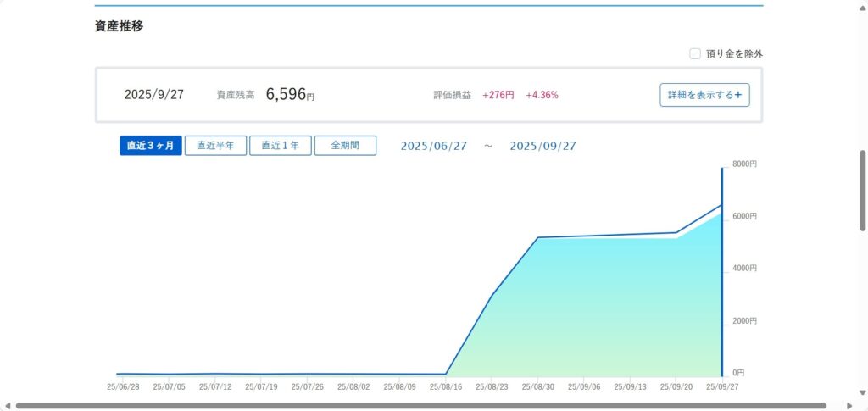The width and height of the screenshot is (868, 411).
Task: Click the +276円 評価損益 value
Action: (x=498, y=95)
